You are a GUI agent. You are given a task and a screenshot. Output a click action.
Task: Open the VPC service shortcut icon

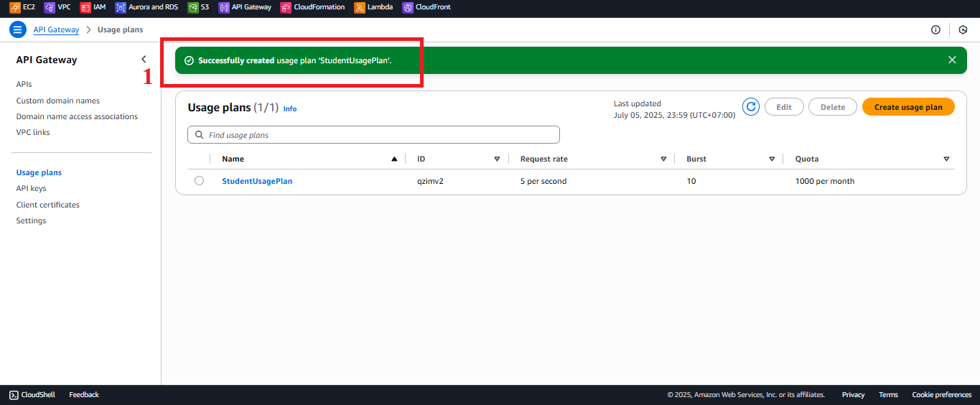(x=49, y=7)
